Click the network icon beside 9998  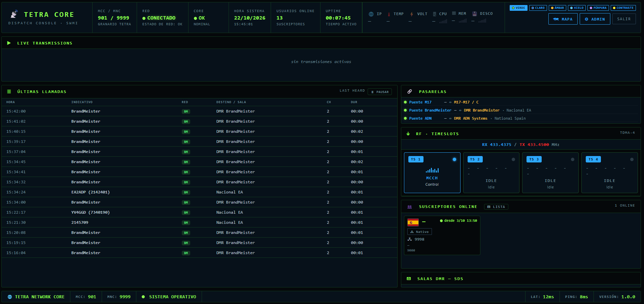(410, 239)
